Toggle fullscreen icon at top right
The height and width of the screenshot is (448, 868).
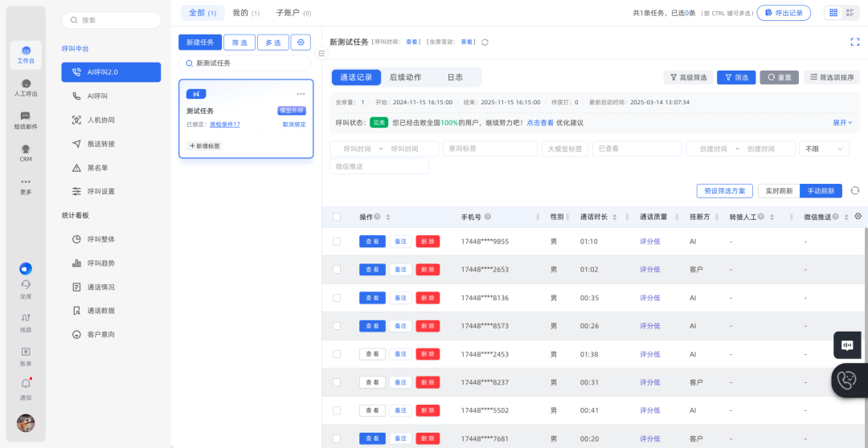click(854, 42)
